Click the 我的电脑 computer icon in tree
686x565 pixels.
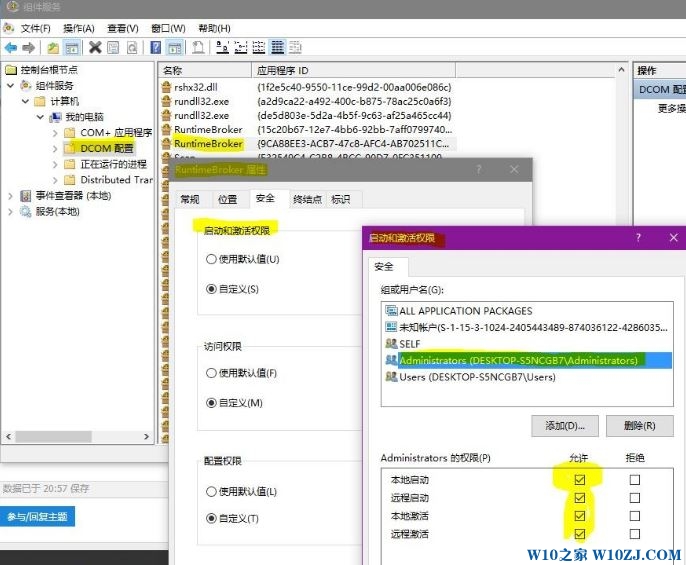55,117
